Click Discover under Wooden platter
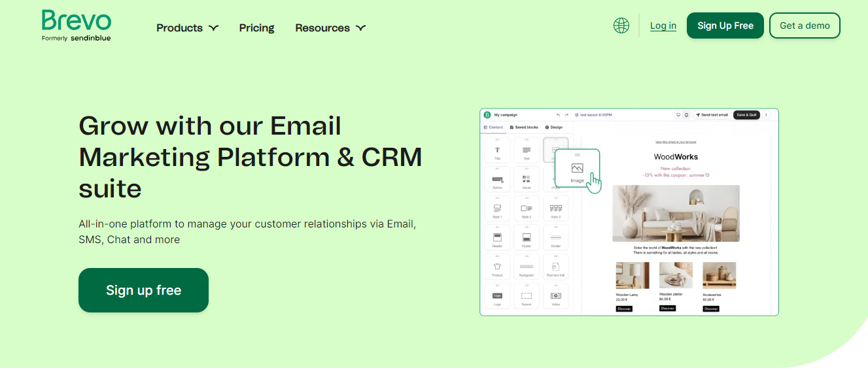The height and width of the screenshot is (385, 868). (x=668, y=309)
